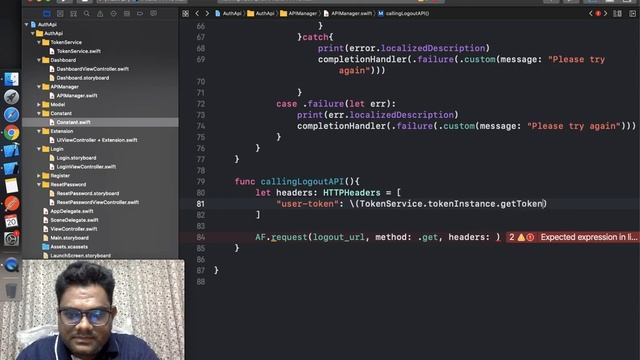Image resolution: width=640 pixels, height=360 pixels.
Task: Expand the Model folder
Action: coord(39,104)
